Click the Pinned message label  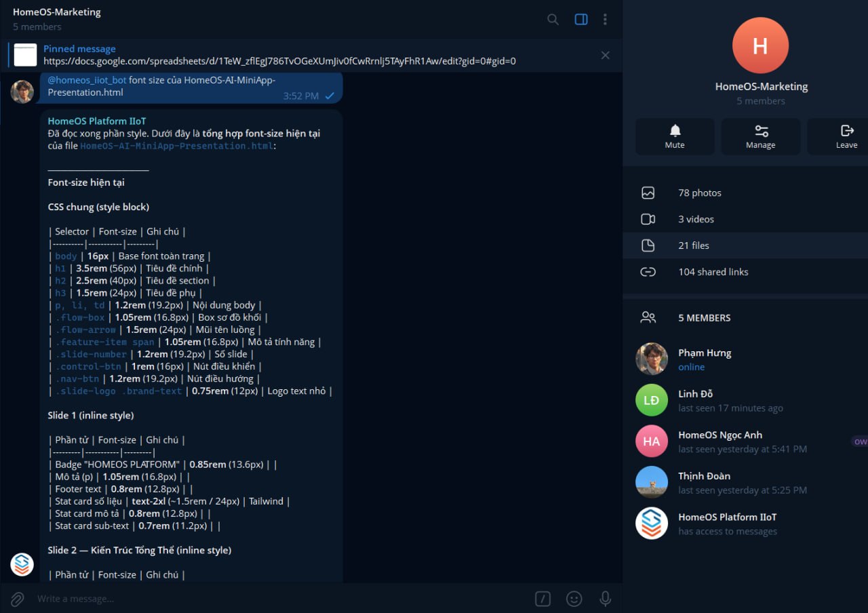[x=79, y=49]
